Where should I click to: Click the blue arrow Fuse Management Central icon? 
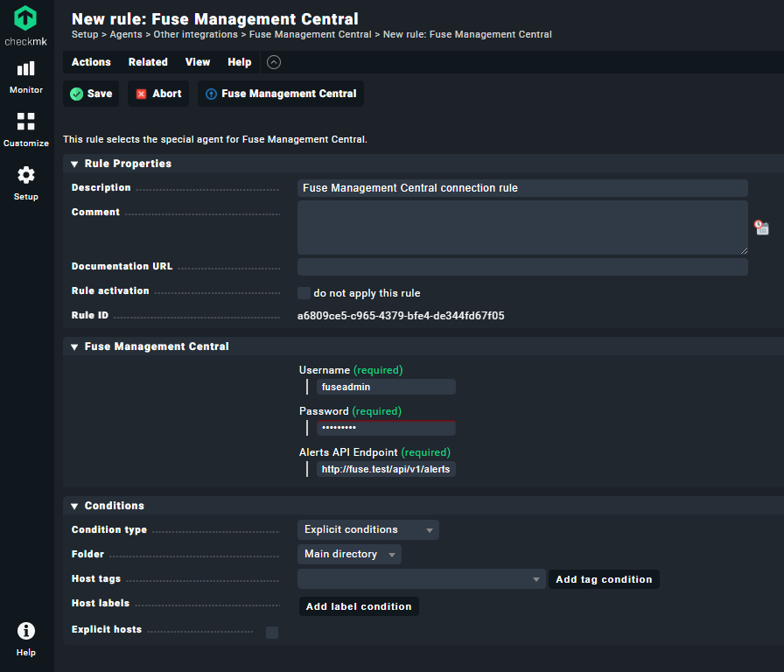click(x=211, y=94)
